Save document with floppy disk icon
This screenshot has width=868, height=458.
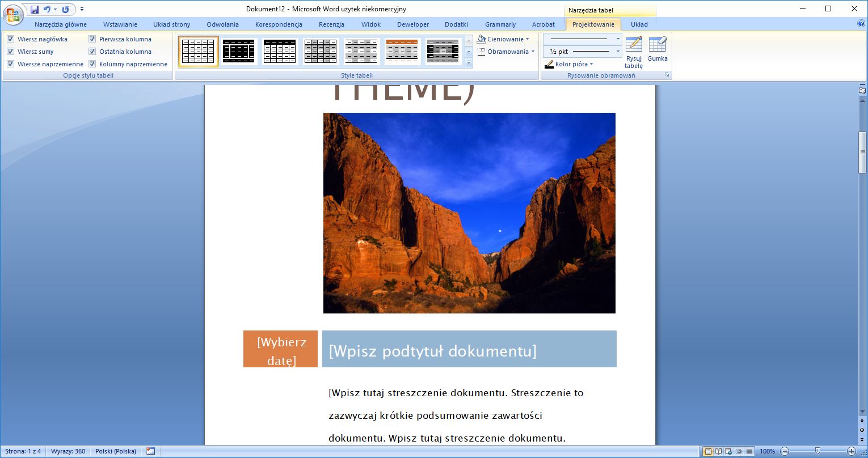(x=35, y=10)
